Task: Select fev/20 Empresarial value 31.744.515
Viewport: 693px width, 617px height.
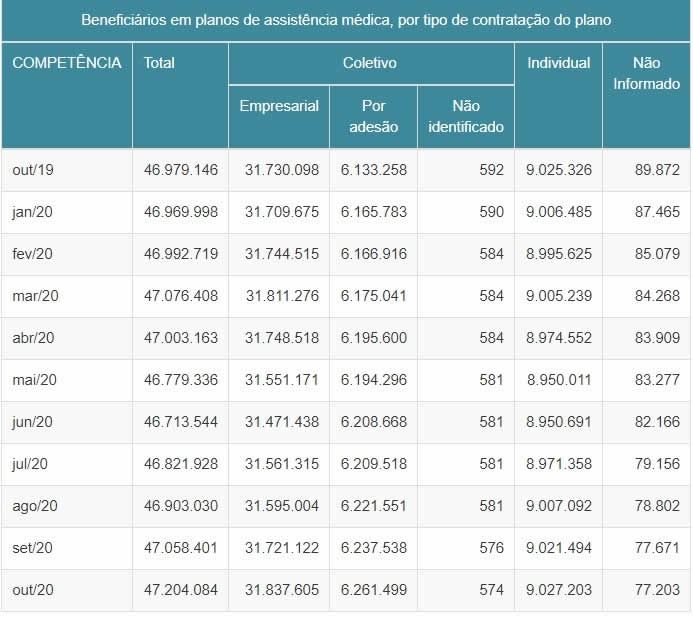Action: [281, 254]
